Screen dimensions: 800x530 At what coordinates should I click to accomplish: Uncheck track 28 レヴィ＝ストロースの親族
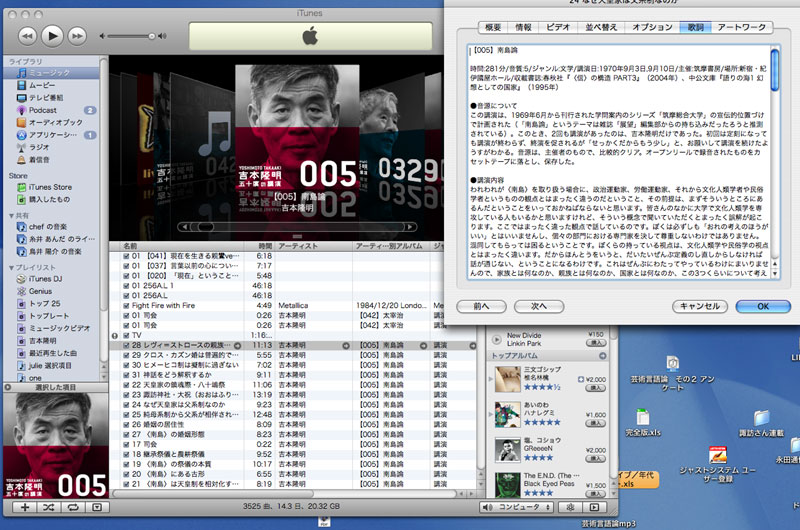coord(126,345)
